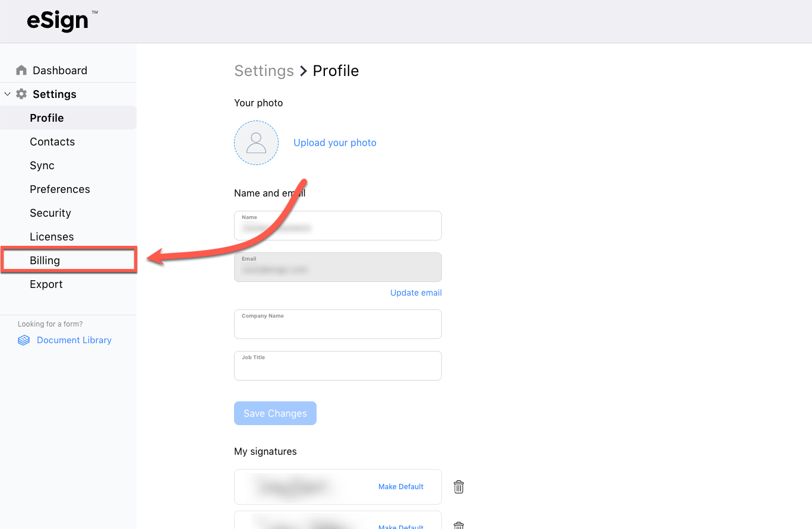Select Export in the sidebar

(46, 284)
